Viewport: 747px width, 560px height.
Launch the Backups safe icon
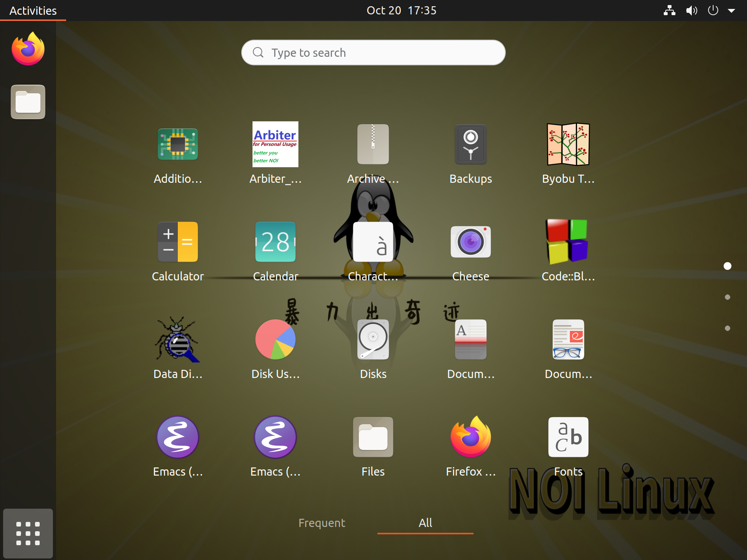471,144
